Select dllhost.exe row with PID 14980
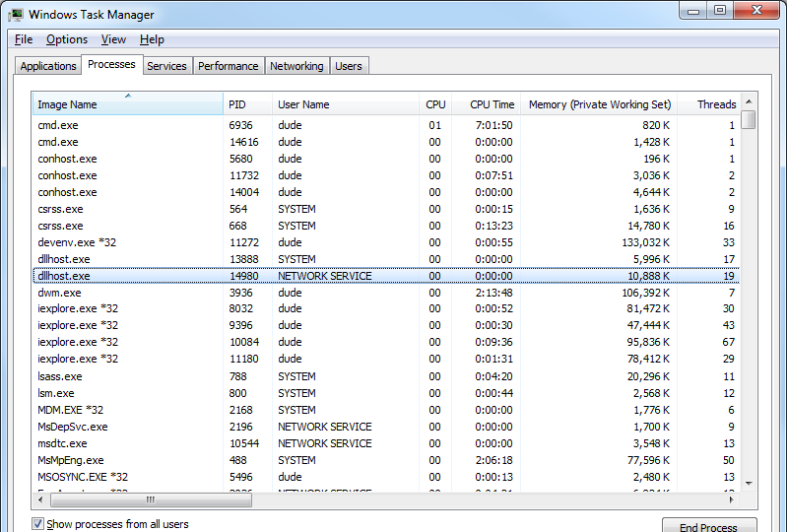Image resolution: width=788 pixels, height=532 pixels. (386, 276)
